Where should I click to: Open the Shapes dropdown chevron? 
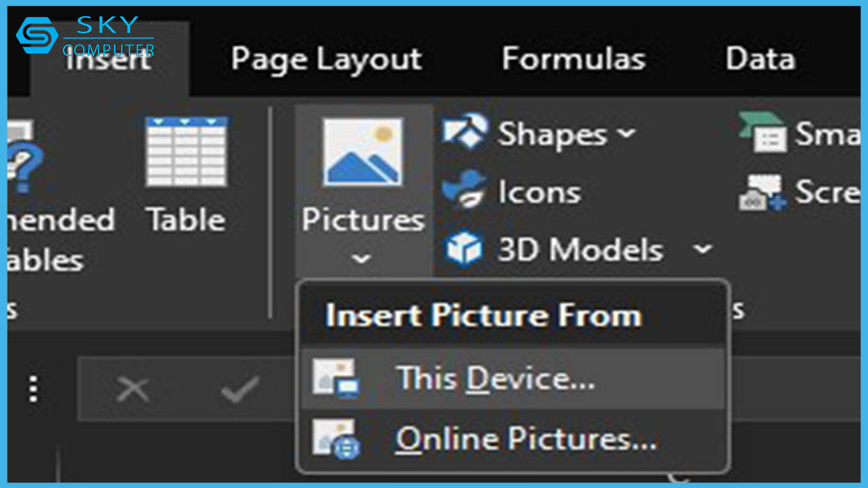tap(627, 133)
